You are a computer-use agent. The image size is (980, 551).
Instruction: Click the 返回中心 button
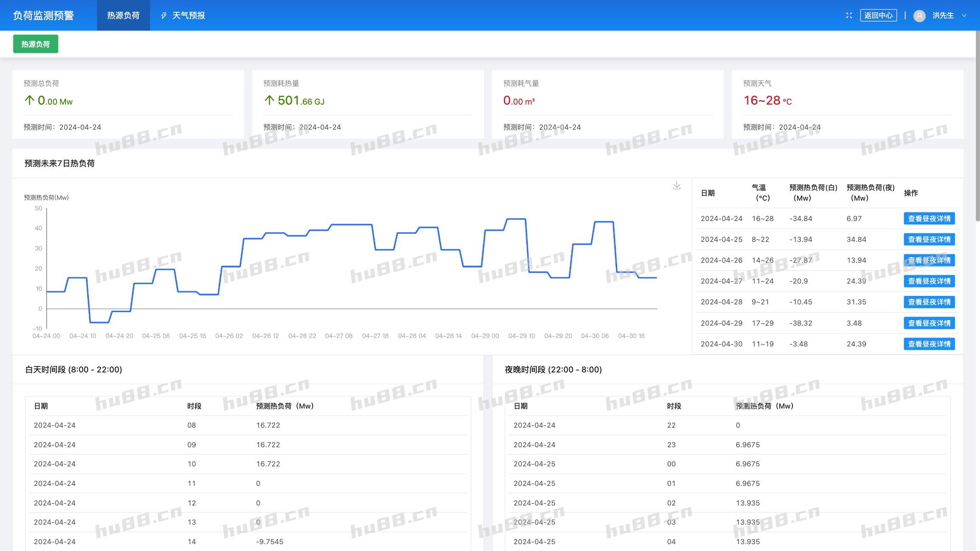click(x=878, y=15)
